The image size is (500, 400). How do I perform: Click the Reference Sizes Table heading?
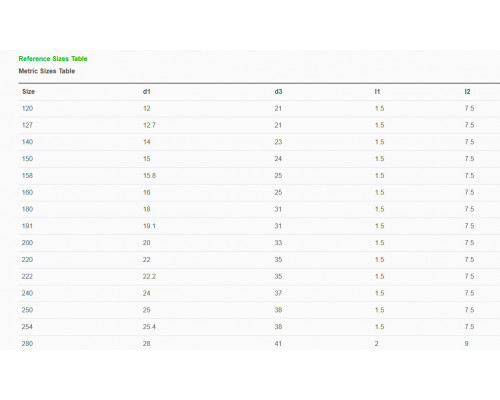point(53,59)
